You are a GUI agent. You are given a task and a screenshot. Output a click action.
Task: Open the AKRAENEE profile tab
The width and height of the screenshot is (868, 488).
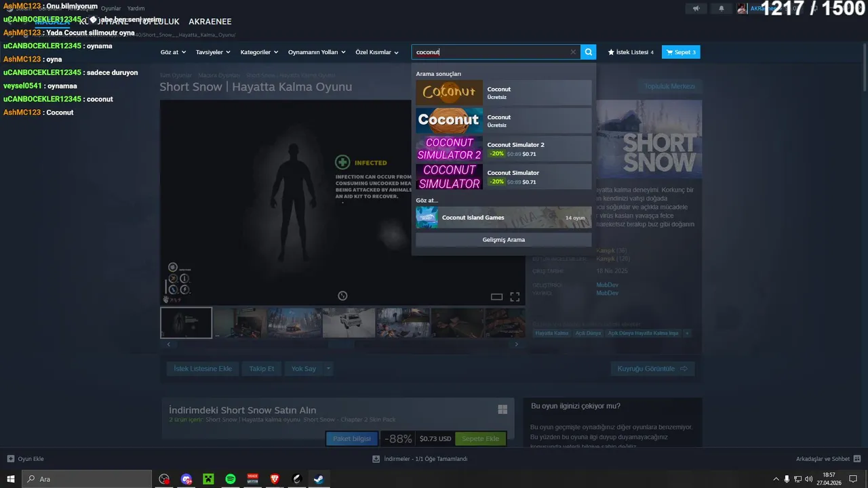point(210,22)
